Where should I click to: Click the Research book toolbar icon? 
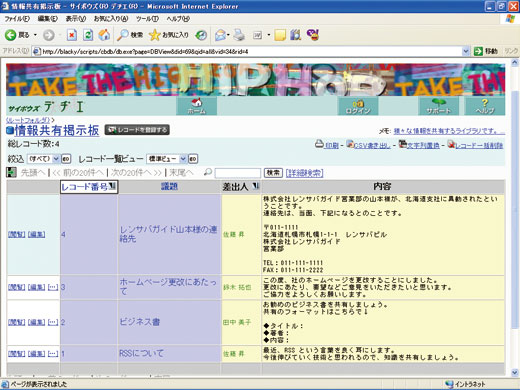point(295,35)
